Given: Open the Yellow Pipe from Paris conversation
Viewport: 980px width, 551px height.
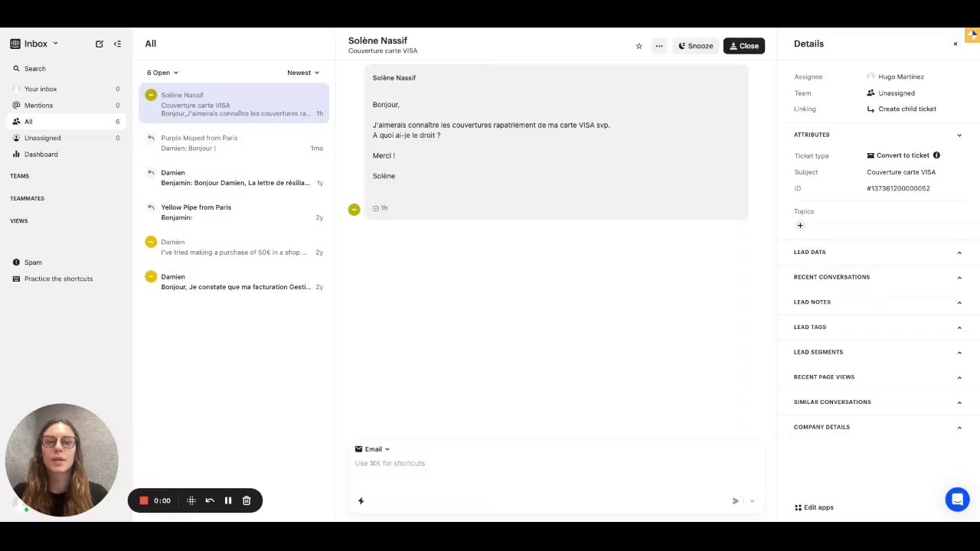Looking at the screenshot, I should pos(234,212).
